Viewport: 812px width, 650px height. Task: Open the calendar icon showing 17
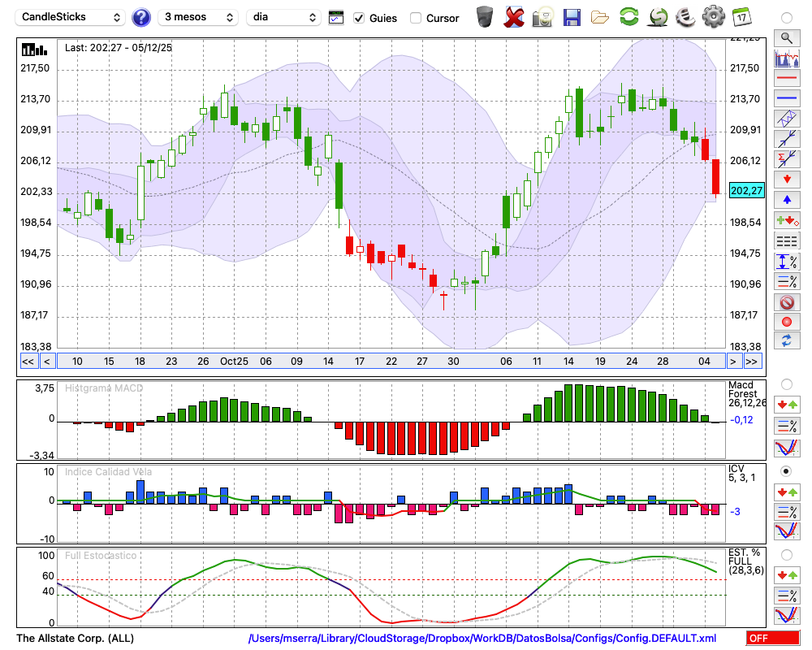click(741, 17)
